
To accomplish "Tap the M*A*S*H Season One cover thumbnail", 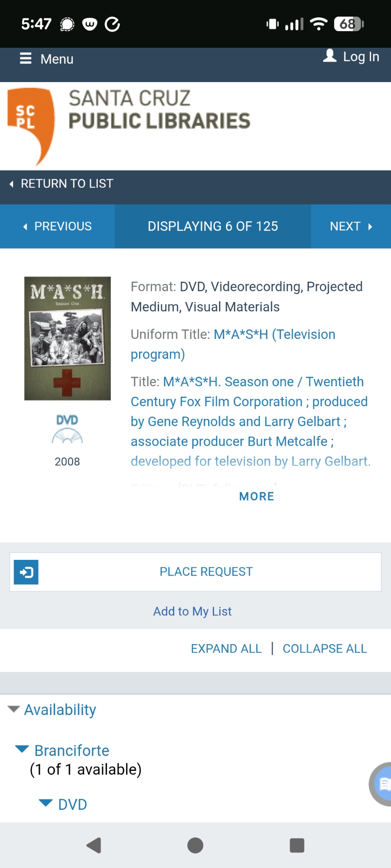I will coord(67,338).
